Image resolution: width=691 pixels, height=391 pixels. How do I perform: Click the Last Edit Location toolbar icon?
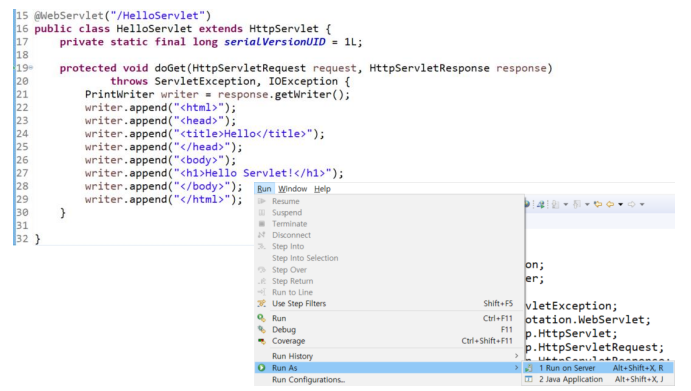tap(598, 204)
